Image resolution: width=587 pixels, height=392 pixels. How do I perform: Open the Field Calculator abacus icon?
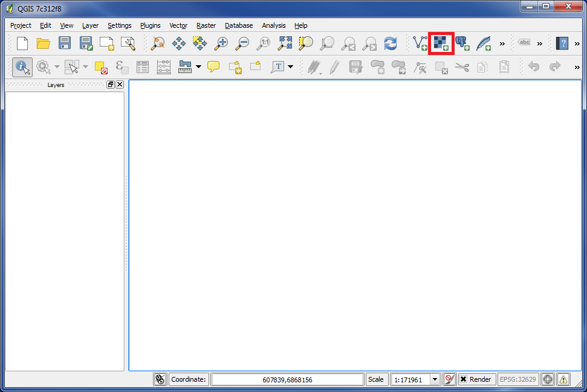[164, 67]
